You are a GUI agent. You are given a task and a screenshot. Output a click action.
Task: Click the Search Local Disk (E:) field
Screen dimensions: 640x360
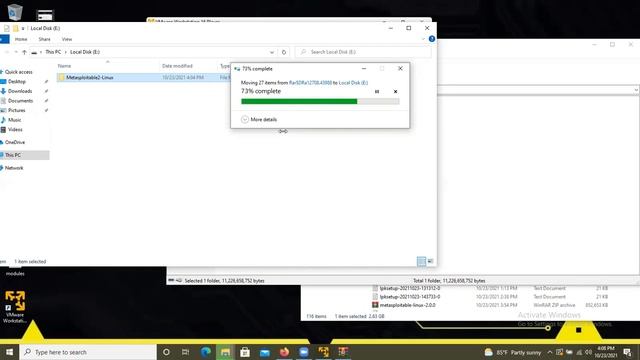[363, 52]
